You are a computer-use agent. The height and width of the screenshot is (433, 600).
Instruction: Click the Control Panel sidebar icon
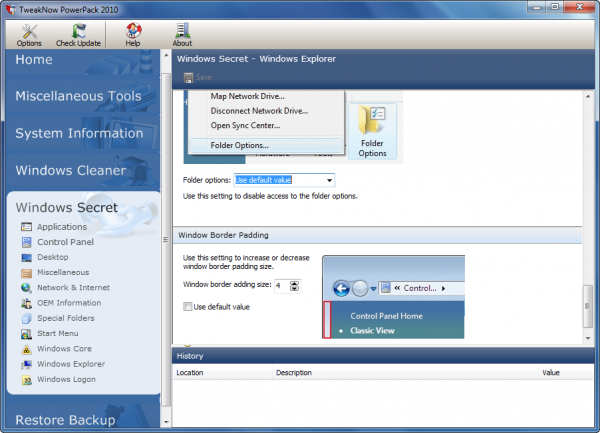[x=26, y=242]
